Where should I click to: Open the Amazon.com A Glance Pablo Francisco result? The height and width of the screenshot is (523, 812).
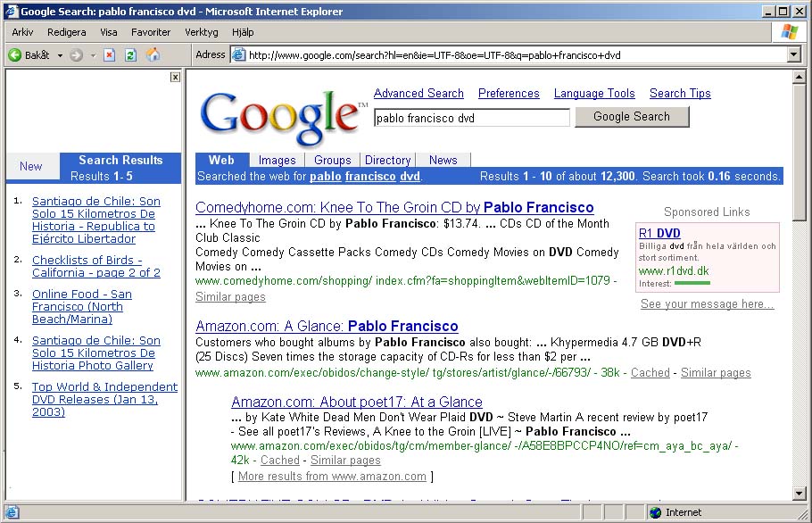327,327
